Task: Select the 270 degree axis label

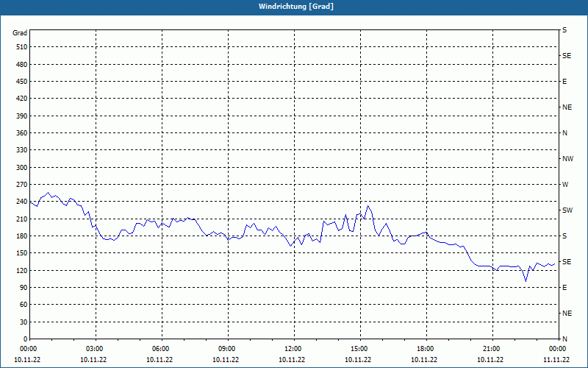Action: [22, 185]
